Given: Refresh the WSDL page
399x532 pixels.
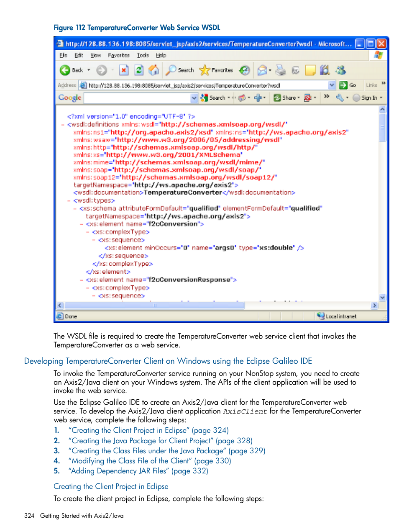Looking at the screenshot, I should click(x=139, y=70).
